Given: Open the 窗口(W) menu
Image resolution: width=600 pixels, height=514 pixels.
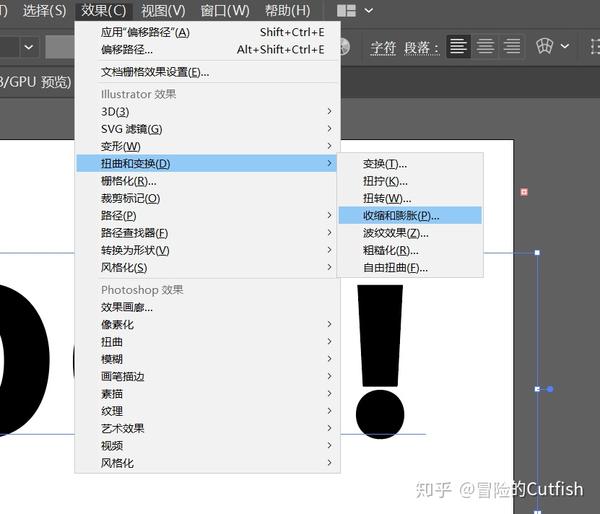Looking at the screenshot, I should pyautogui.click(x=225, y=10).
